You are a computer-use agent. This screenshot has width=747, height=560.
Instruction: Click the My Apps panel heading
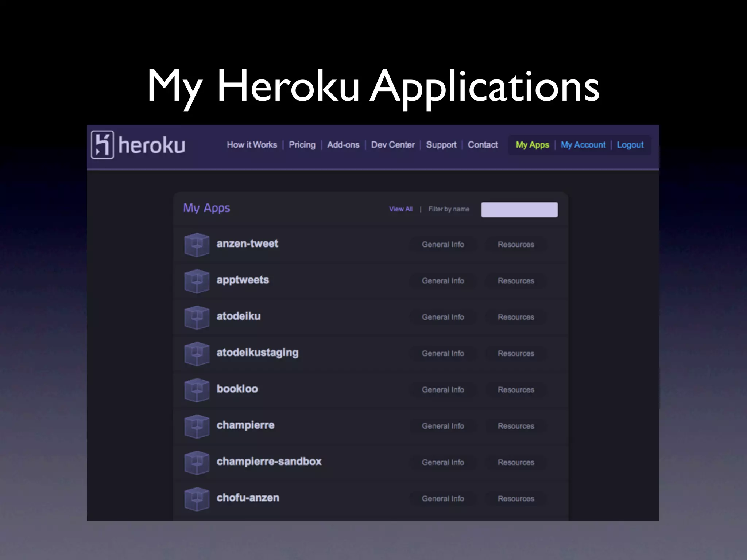pyautogui.click(x=206, y=208)
